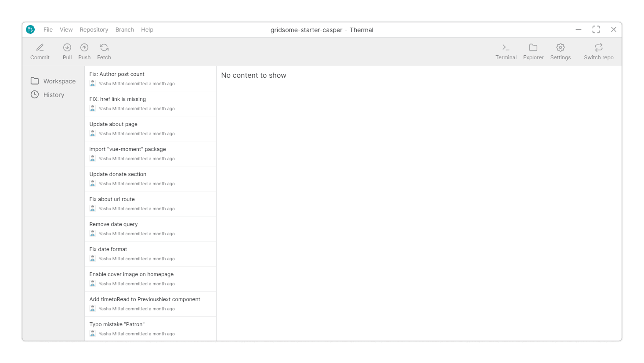Click author avatar on "Fix: Author post count"
This screenshot has height=363, width=644.
(93, 83)
